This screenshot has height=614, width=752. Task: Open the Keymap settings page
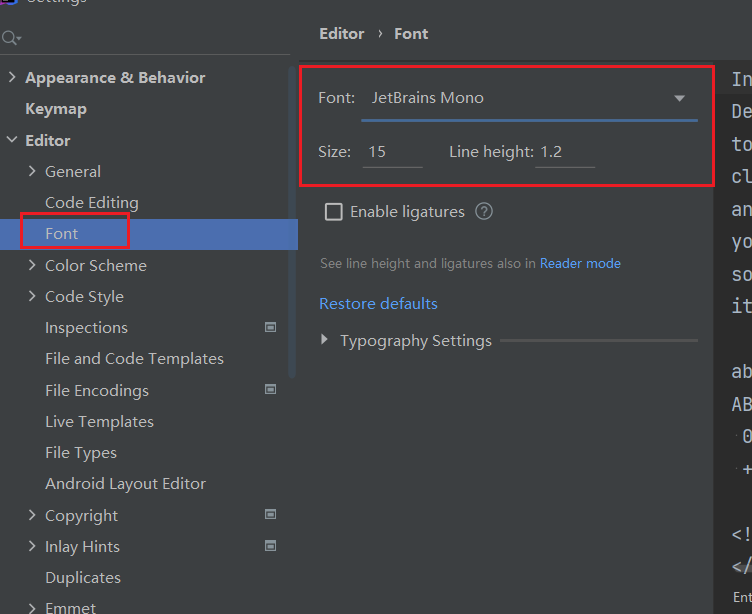(x=56, y=109)
